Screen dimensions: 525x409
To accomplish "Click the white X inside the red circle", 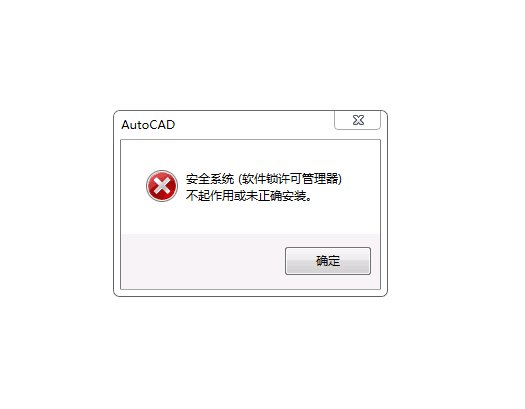I will 162,186.
